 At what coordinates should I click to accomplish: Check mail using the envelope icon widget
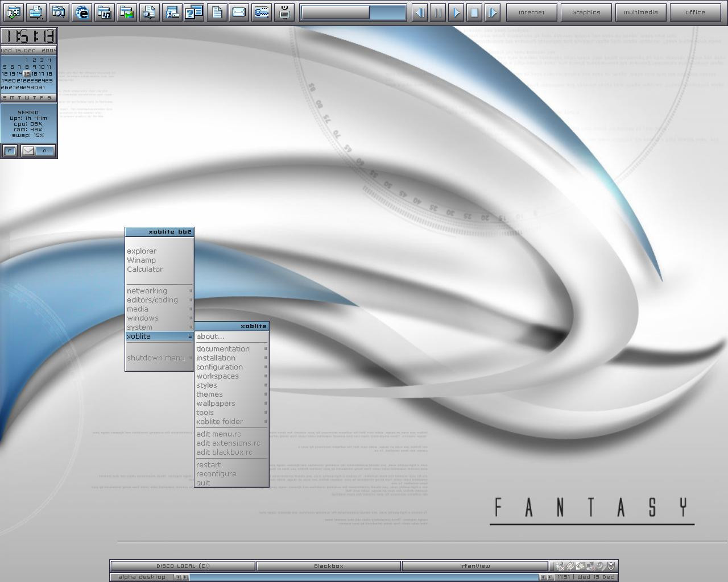[x=28, y=151]
